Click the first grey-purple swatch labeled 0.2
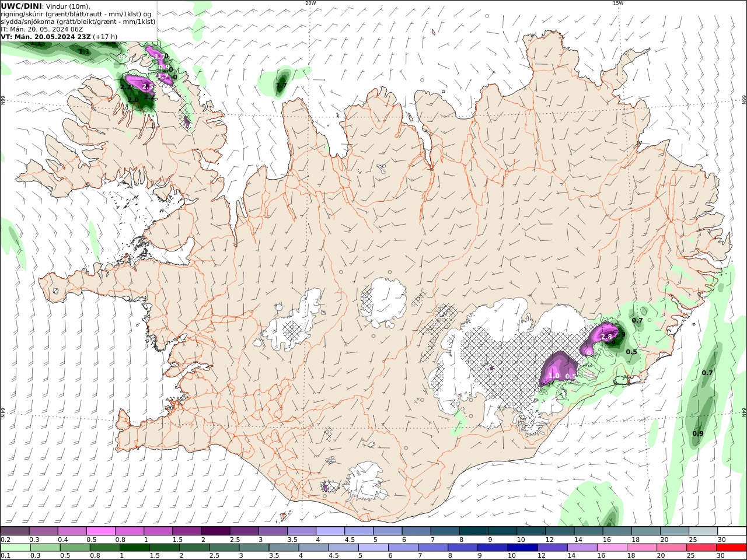The image size is (747, 560). (15, 531)
